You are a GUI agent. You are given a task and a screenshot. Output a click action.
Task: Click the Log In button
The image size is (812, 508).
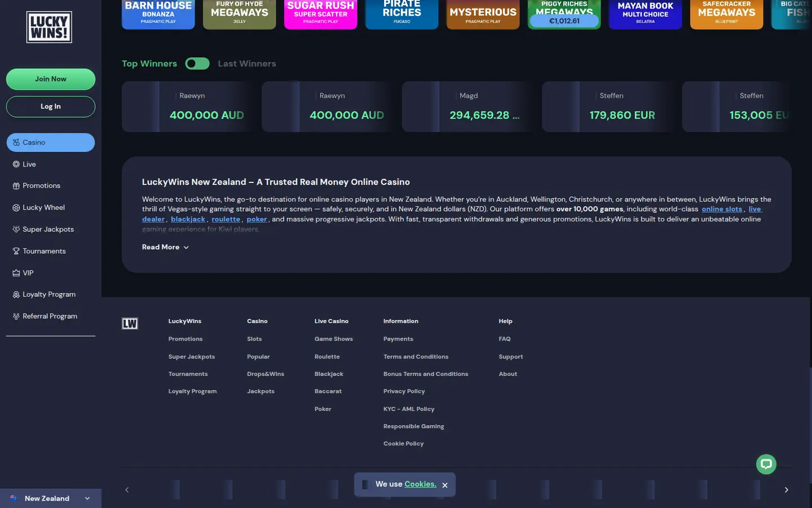point(51,107)
